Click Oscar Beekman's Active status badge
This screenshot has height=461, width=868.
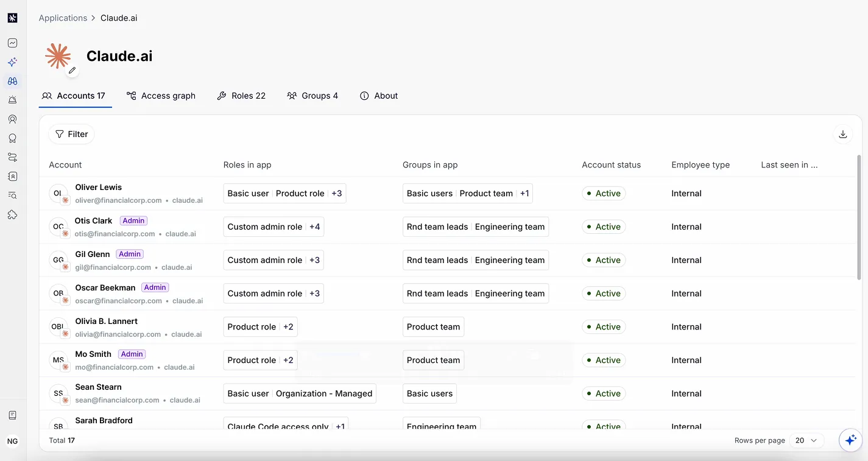pyautogui.click(x=604, y=294)
